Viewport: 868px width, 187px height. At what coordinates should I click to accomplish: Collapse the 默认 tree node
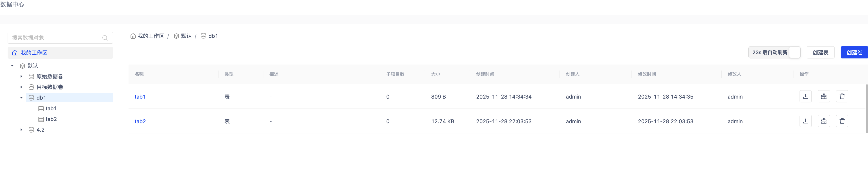[12, 66]
